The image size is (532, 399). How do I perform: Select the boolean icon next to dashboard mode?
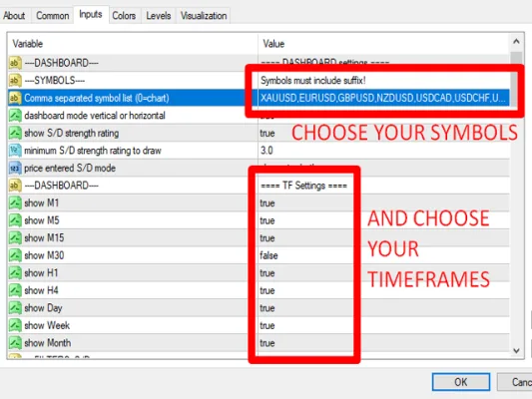click(x=15, y=116)
